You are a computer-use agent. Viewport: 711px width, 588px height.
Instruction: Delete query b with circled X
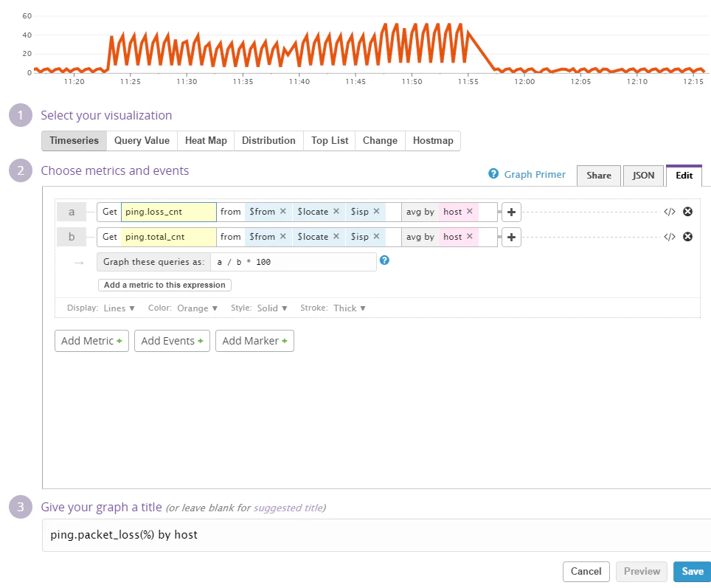(x=687, y=236)
